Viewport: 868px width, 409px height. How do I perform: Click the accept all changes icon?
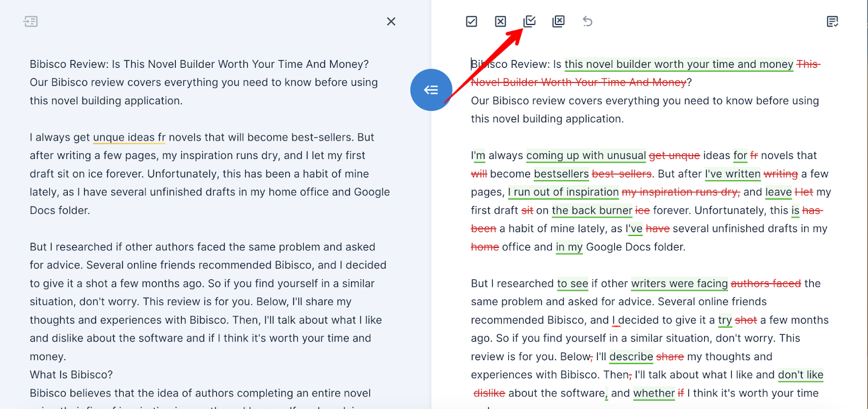pyautogui.click(x=529, y=22)
